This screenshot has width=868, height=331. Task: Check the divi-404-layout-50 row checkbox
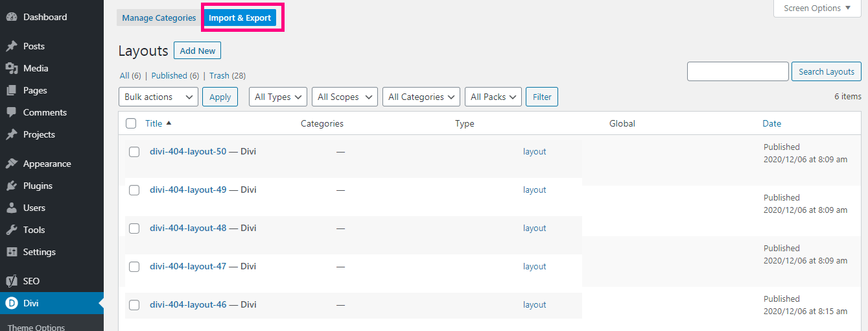(134, 152)
